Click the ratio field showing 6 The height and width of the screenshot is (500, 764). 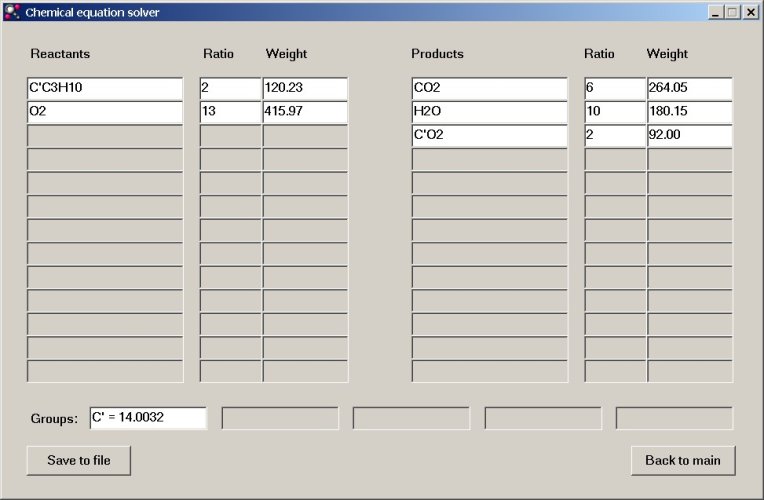(615, 88)
